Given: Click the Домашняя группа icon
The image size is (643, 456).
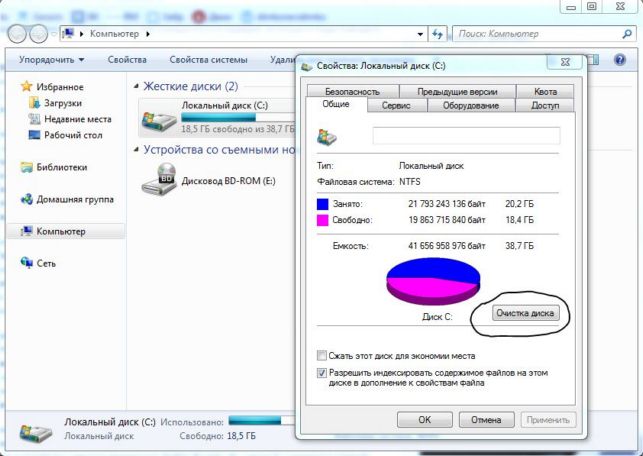Looking at the screenshot, I should [27, 199].
